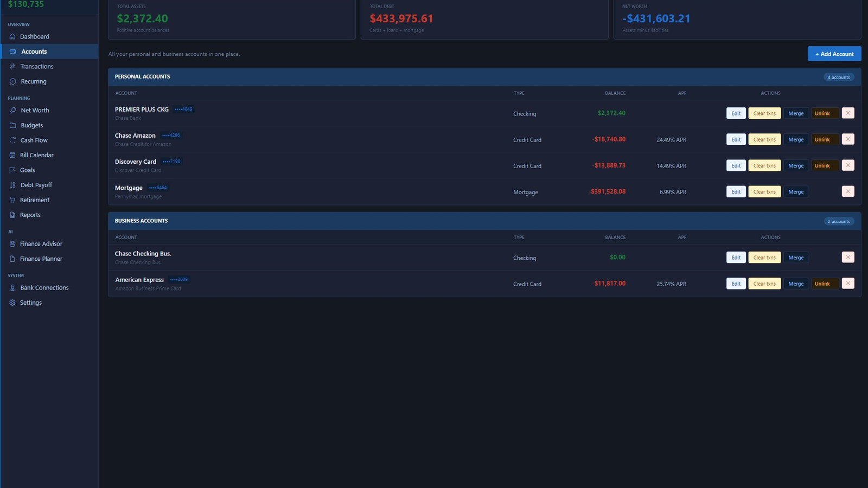Click Discovery Card 14.49% APR value
868x488 pixels.
671,166
